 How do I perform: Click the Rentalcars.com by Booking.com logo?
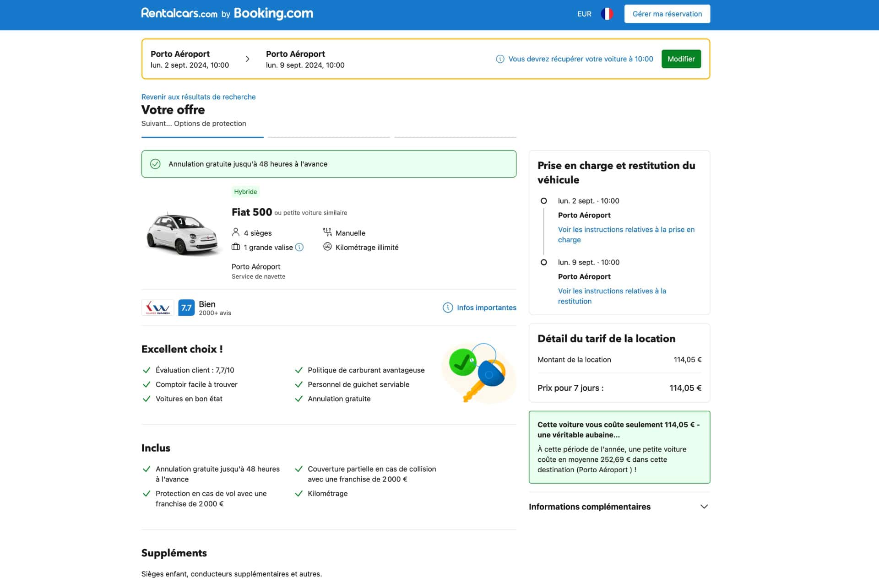[x=227, y=13]
